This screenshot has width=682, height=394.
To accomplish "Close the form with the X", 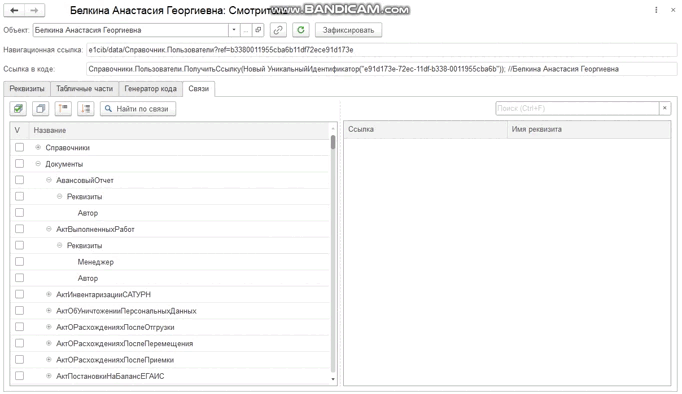I will pos(672,10).
